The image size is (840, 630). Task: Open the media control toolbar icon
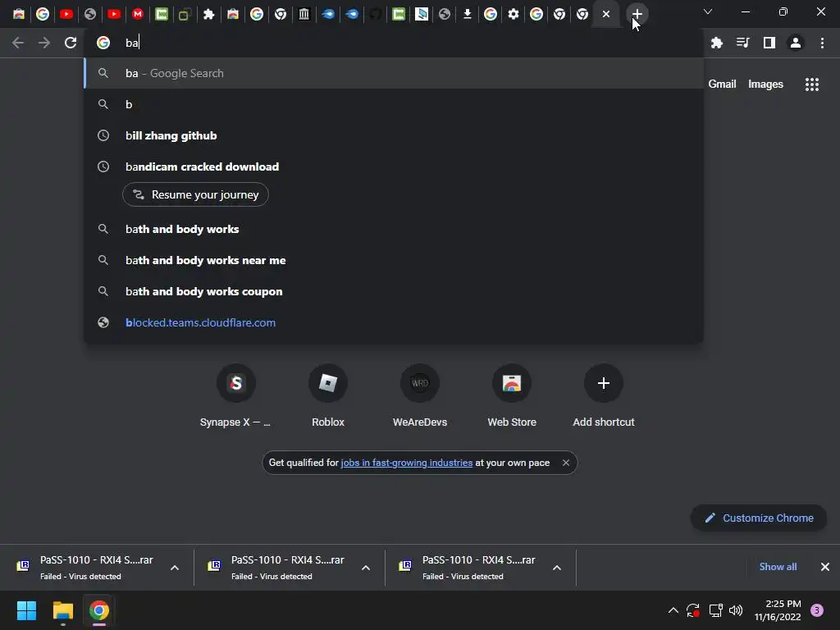click(742, 43)
